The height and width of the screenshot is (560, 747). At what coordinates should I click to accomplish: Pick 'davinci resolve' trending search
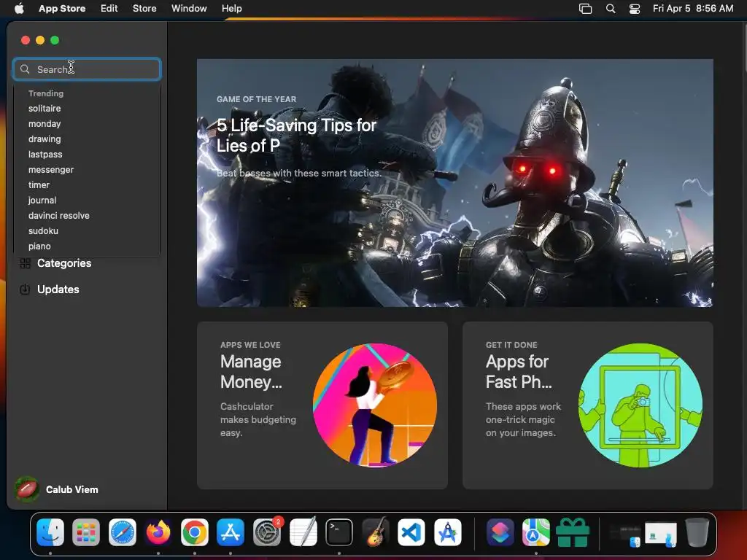point(58,215)
